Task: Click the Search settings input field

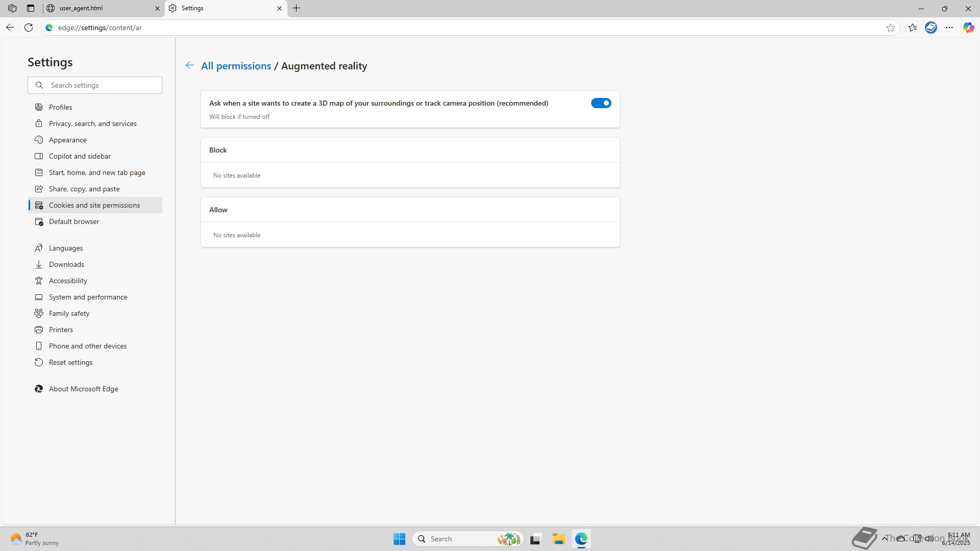Action: [102, 85]
